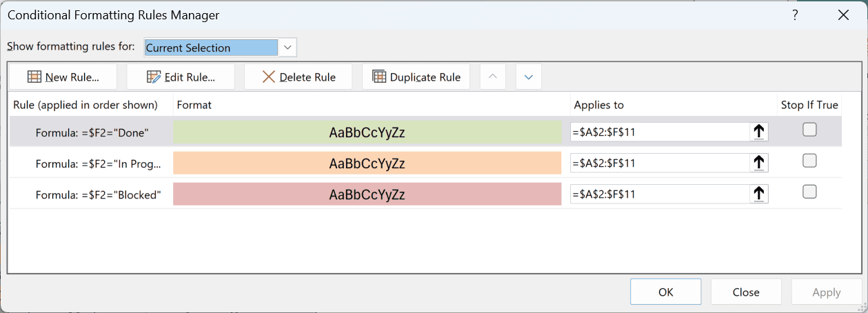Confirm with the OK button
The image size is (868, 313).
coord(666,292)
